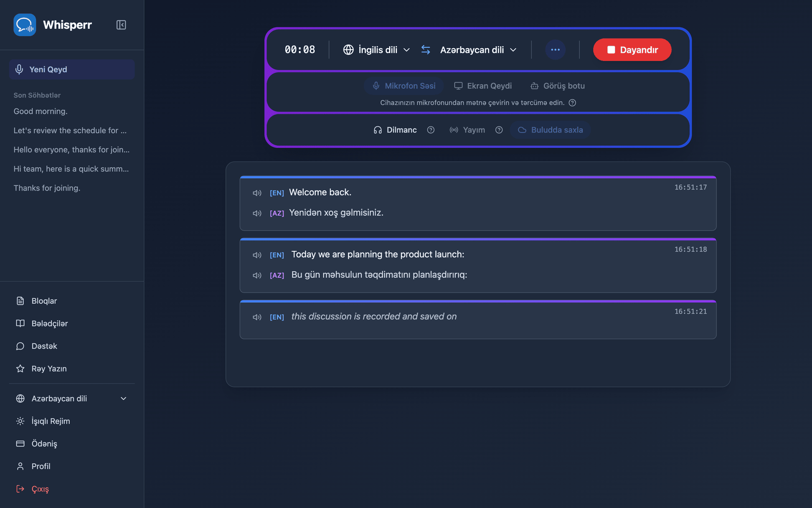Click [EN] tag beside "Welcome back."
812x508 pixels.
277,193
